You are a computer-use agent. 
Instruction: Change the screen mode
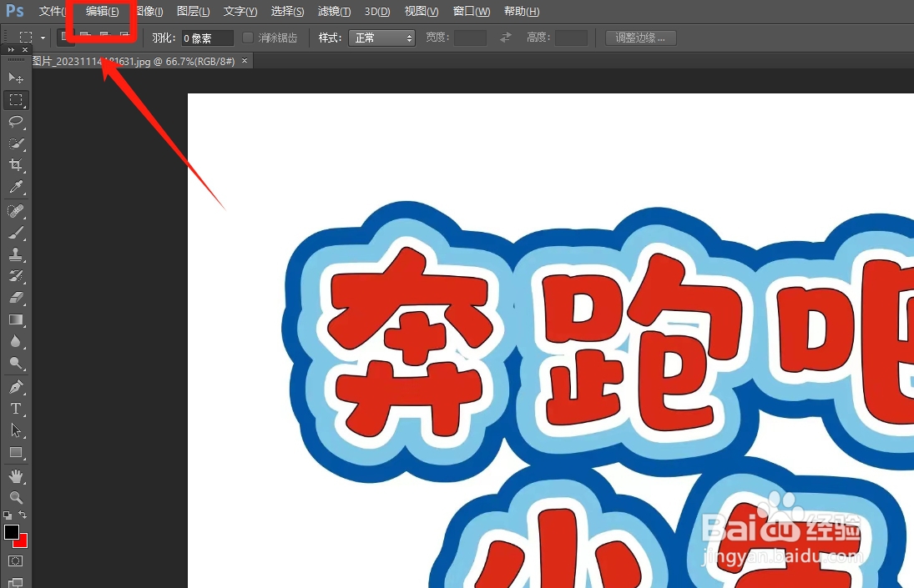coord(16,582)
